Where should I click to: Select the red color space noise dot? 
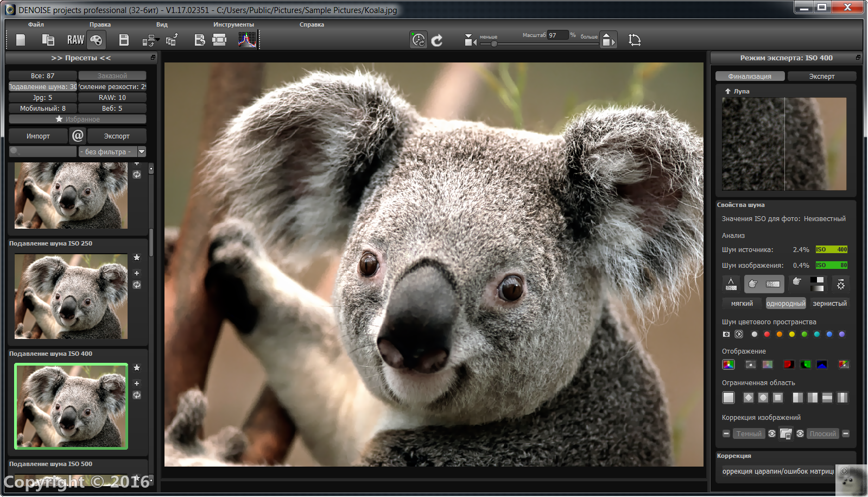pos(766,334)
